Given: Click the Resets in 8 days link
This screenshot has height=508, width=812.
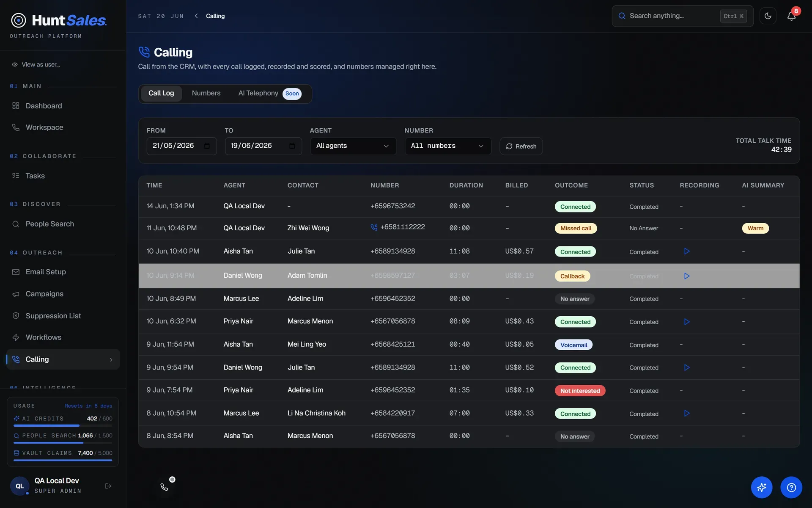Looking at the screenshot, I should point(88,406).
